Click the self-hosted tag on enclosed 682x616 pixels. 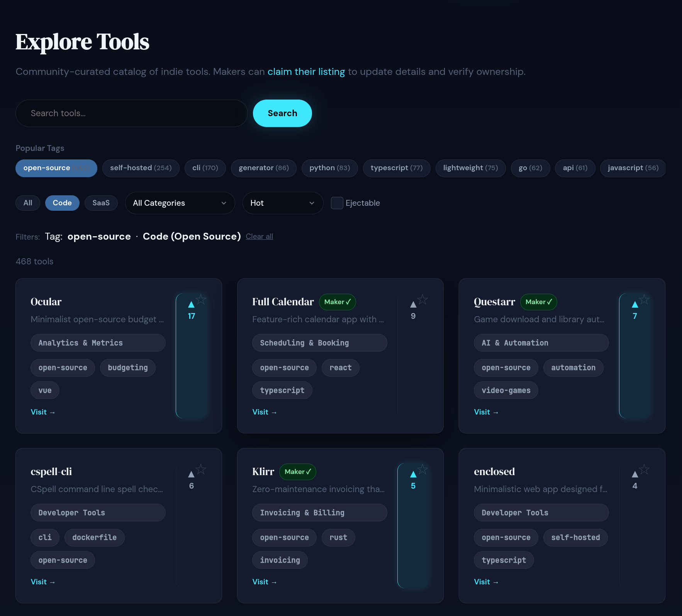[575, 538]
